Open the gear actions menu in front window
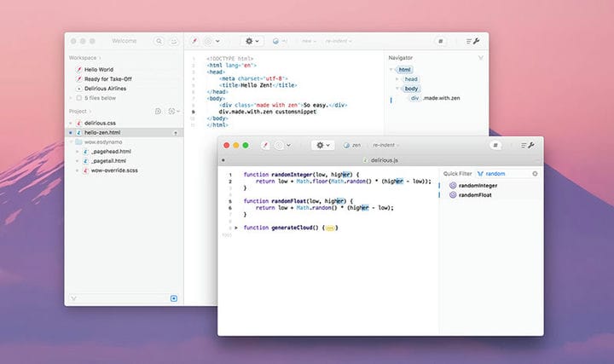Image resolution: width=614 pixels, height=364 pixels. click(x=322, y=145)
